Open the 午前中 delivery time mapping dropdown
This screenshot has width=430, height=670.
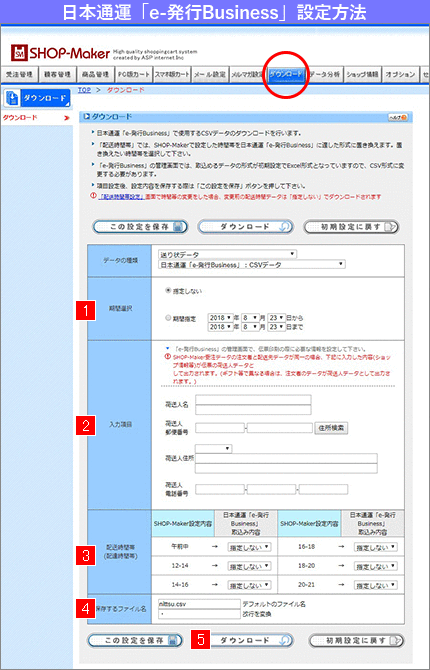pos(249,547)
